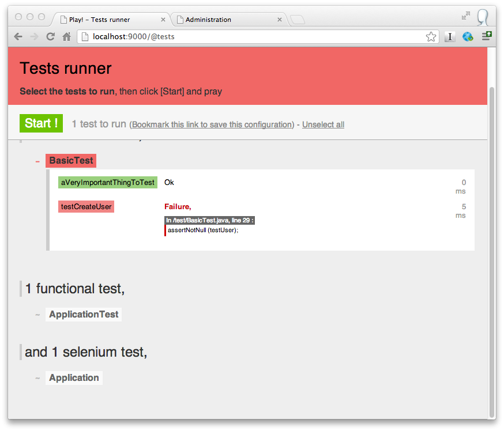Bookmark page with the star icon
504x431 pixels.
[431, 37]
